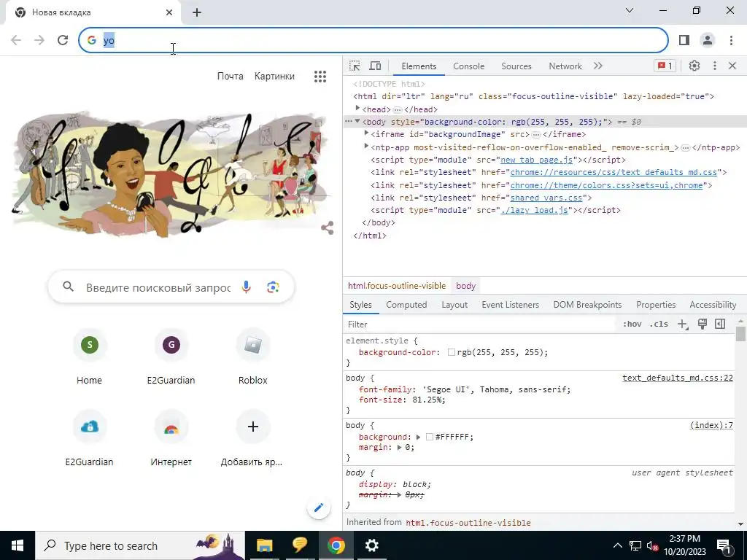This screenshot has height=560, width=747.
Task: Click Добавить ярлык plus tile
Action: point(253,437)
